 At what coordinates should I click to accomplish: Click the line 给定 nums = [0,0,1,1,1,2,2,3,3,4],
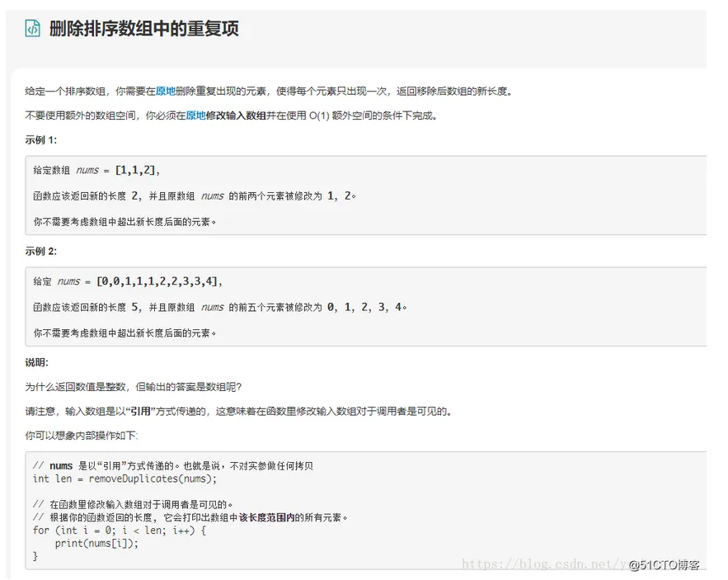coord(128,281)
